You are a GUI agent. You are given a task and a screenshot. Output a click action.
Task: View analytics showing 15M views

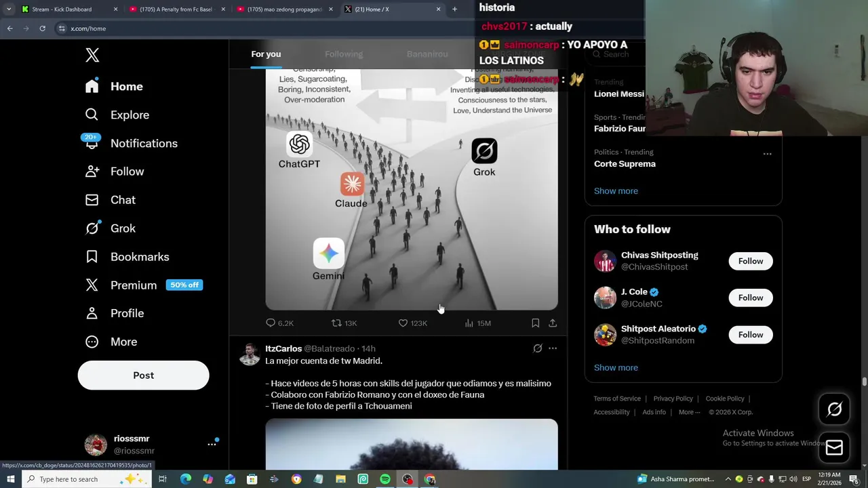(477, 323)
